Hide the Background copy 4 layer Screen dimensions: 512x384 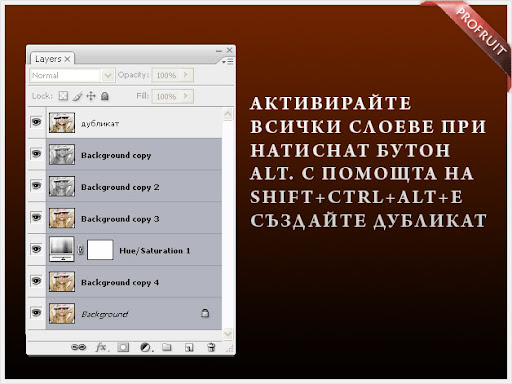tap(36, 281)
